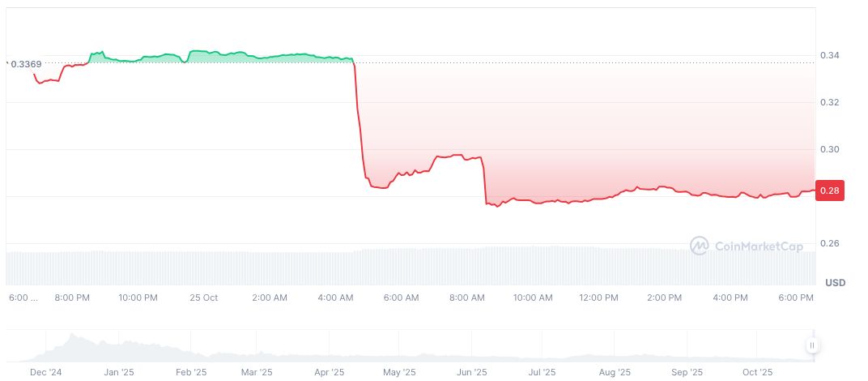The image size is (868, 381).
Task: Click the 12:00 PM time axis label
Action: 599,298
